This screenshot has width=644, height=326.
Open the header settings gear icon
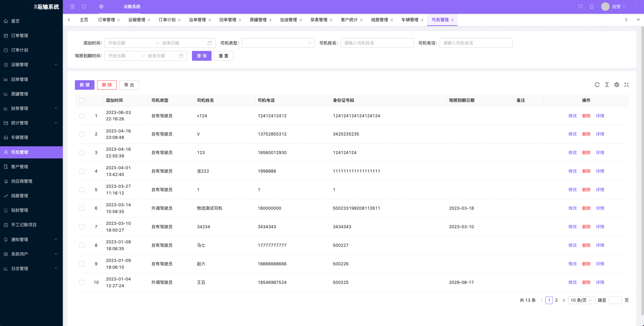coord(101,6)
